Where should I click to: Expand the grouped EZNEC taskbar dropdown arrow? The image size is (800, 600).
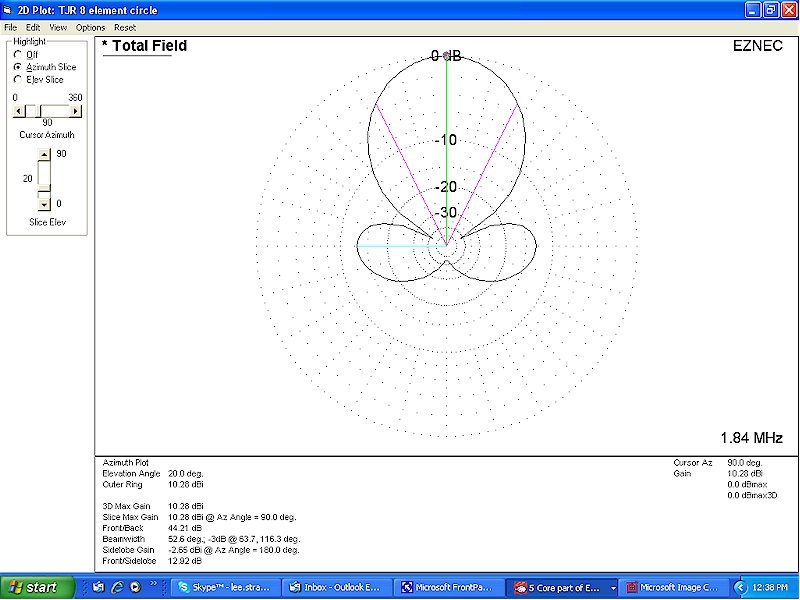[x=613, y=587]
